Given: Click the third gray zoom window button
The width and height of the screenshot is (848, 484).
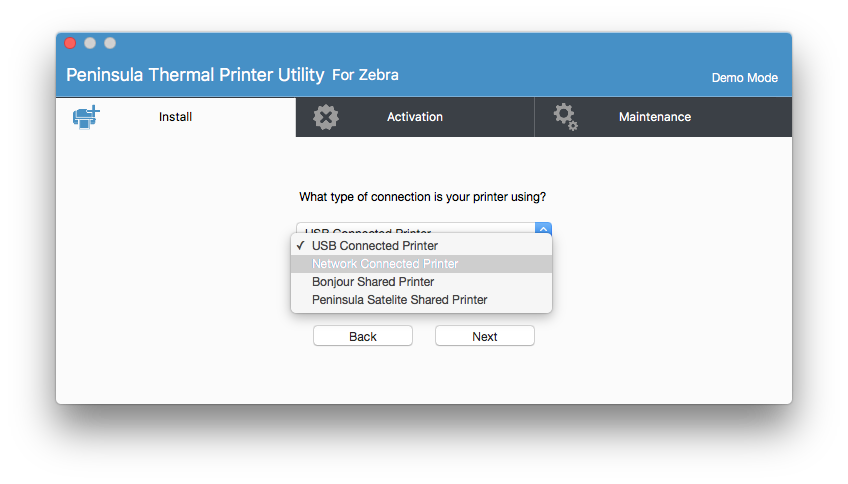Looking at the screenshot, I should click(x=110, y=43).
